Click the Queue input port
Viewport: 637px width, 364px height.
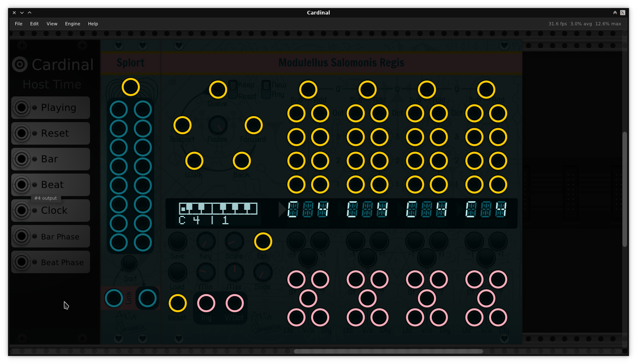point(218,90)
